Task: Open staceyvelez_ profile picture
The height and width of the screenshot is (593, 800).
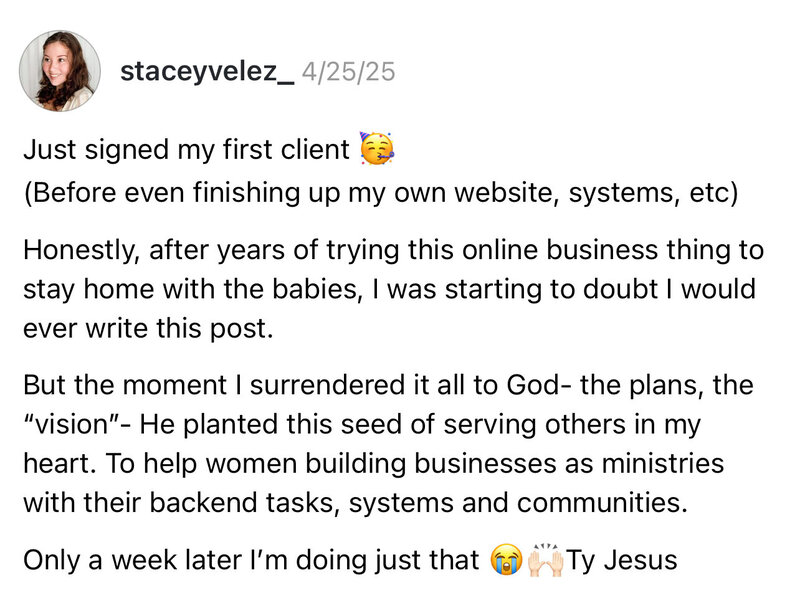Action: tap(60, 71)
